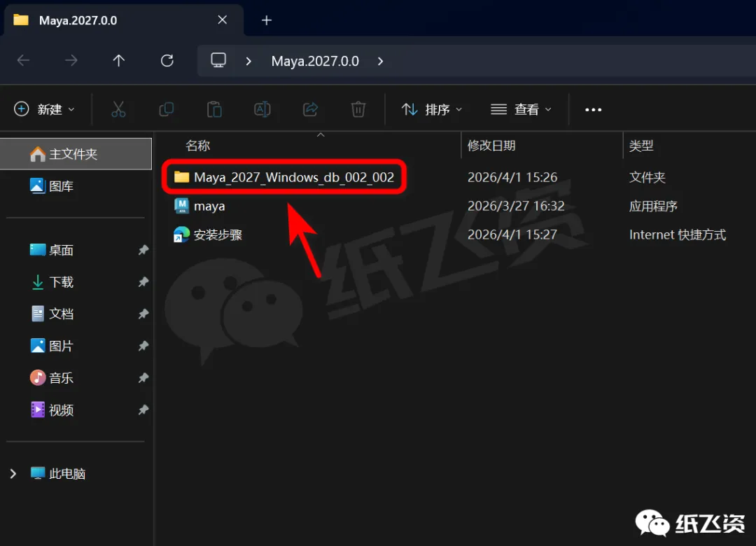The width and height of the screenshot is (756, 546).
Task: Open the 查看 (View) dropdown
Action: (x=521, y=109)
